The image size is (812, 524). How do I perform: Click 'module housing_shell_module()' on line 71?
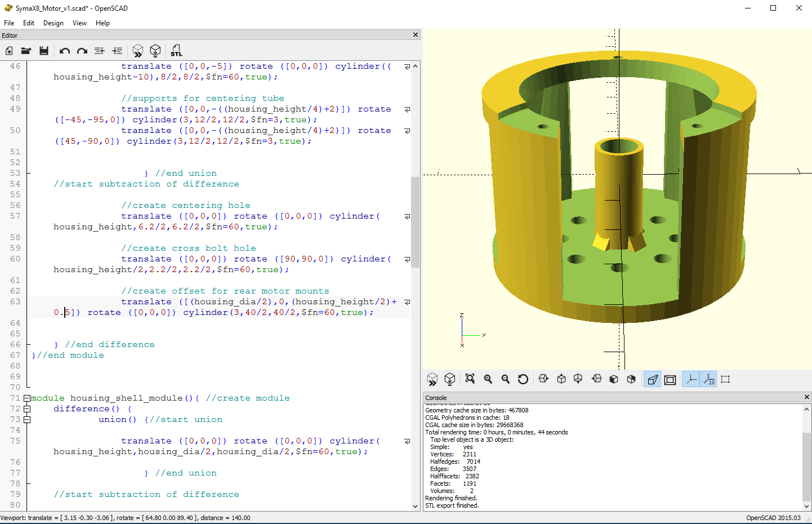tap(111, 398)
